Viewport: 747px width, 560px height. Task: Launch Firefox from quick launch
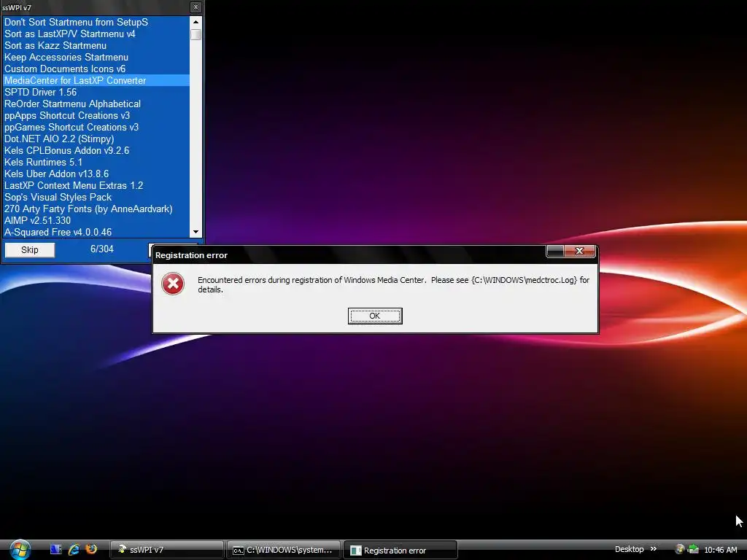click(x=91, y=549)
